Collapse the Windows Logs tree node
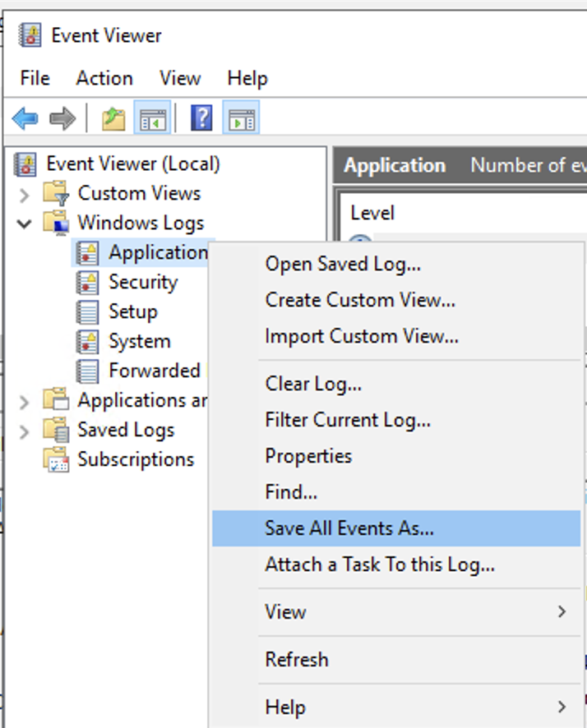 [25, 223]
